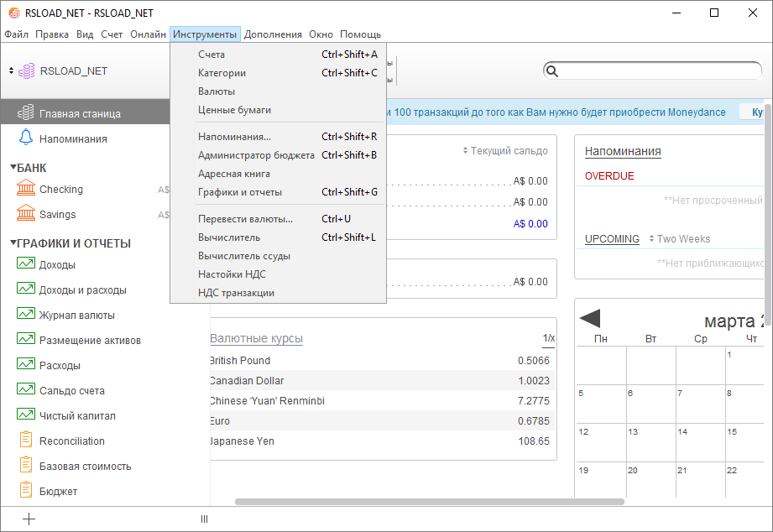This screenshot has height=532, width=773.
Task: Click the OVERDUE link
Action: [x=609, y=176]
